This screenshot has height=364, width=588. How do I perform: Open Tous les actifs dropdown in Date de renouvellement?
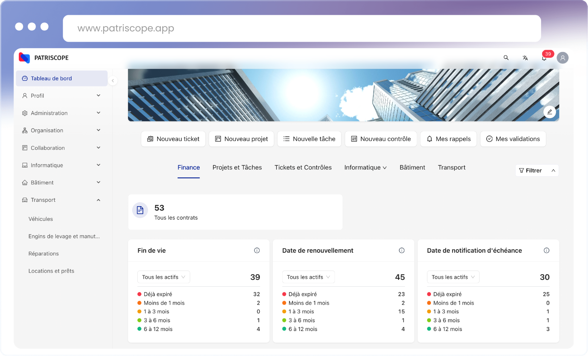(x=308, y=277)
